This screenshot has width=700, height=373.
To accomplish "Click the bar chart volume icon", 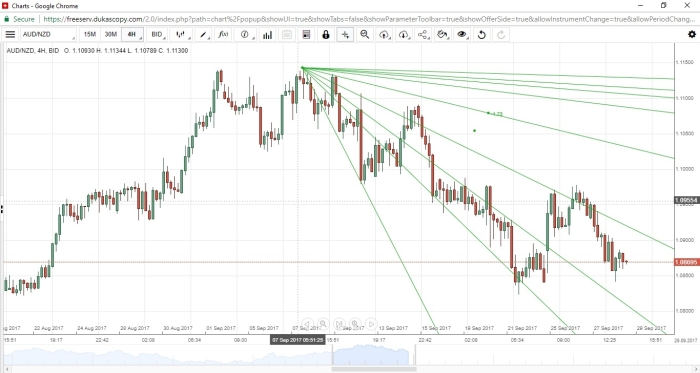I will click(267, 34).
